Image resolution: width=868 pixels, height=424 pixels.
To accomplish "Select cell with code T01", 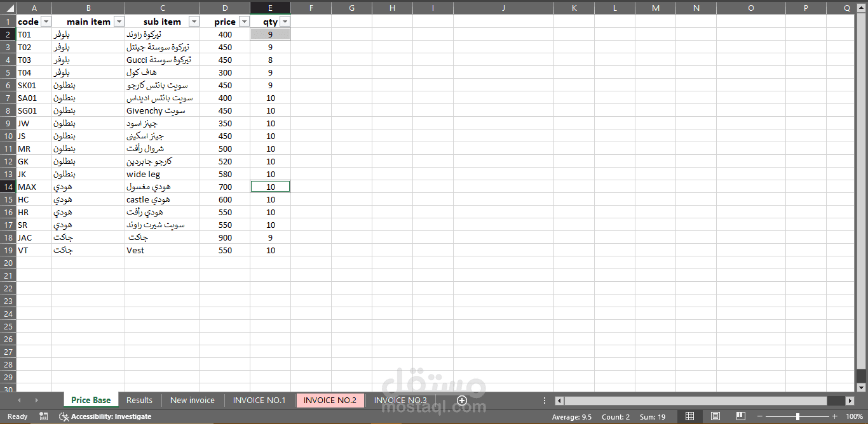I will click(34, 34).
